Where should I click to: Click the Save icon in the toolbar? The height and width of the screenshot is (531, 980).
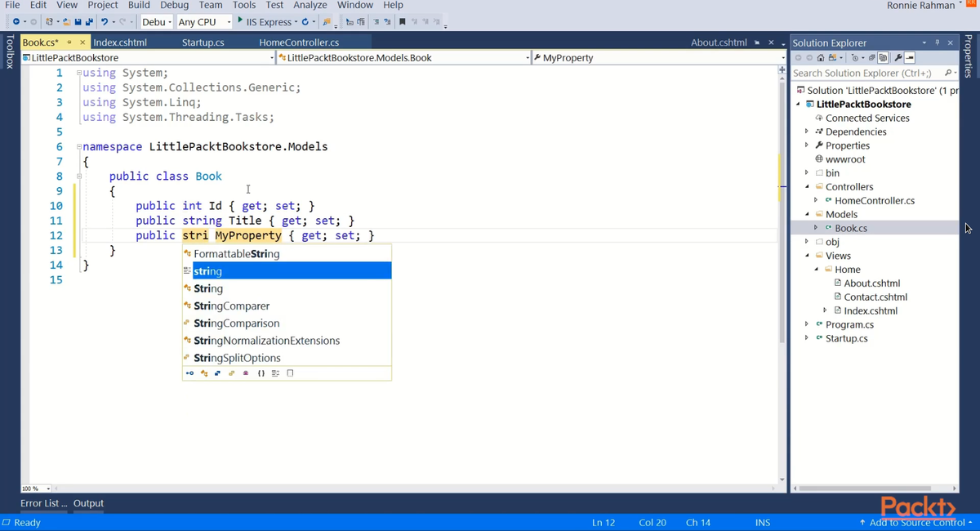click(78, 21)
